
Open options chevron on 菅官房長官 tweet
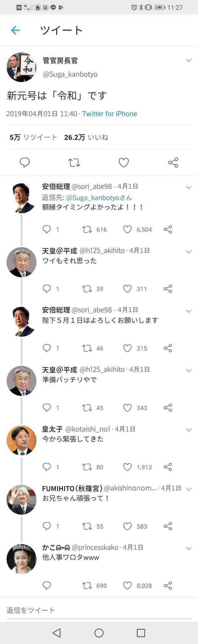189,60
